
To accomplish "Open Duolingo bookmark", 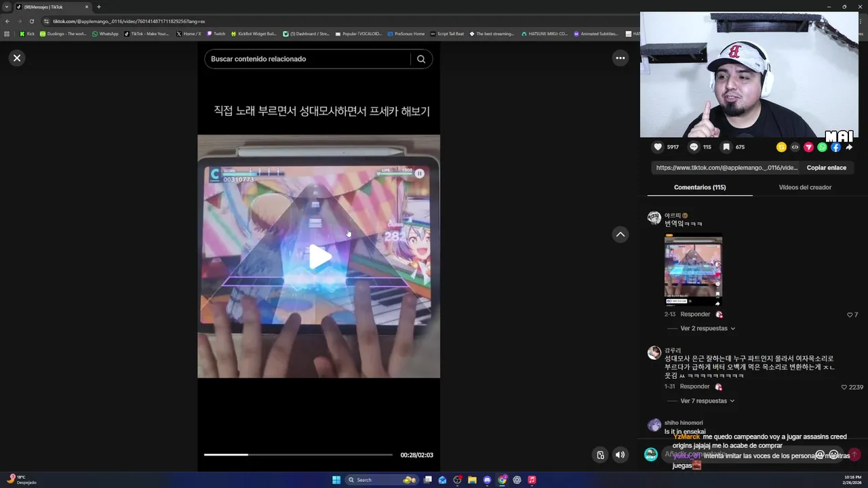I will [x=63, y=34].
